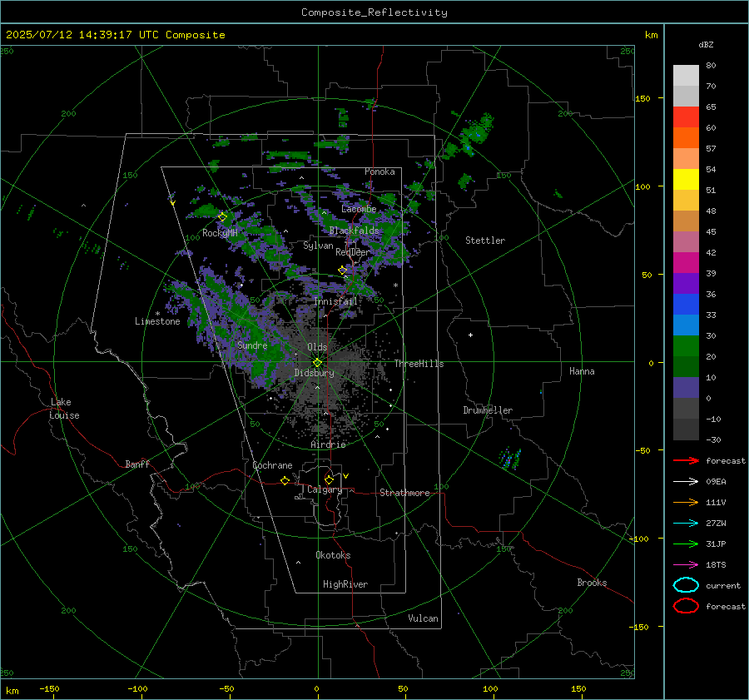Click the Okotoks label
Screen dimensions: 749x700
(333, 555)
